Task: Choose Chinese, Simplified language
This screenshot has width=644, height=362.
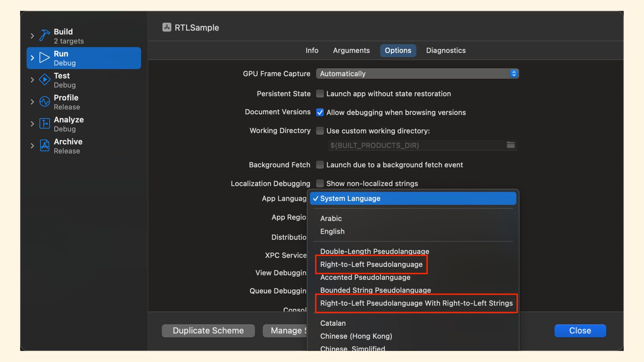Action: pos(413,348)
